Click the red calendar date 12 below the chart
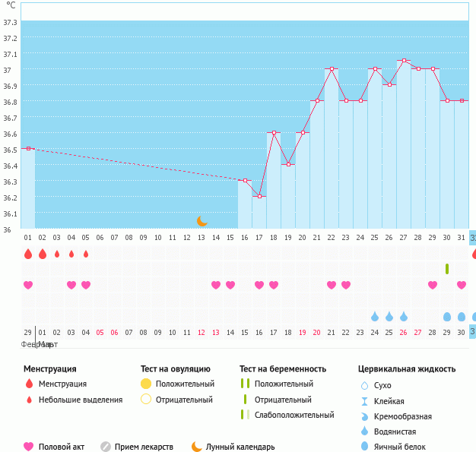The image size is (476, 452). tap(202, 332)
